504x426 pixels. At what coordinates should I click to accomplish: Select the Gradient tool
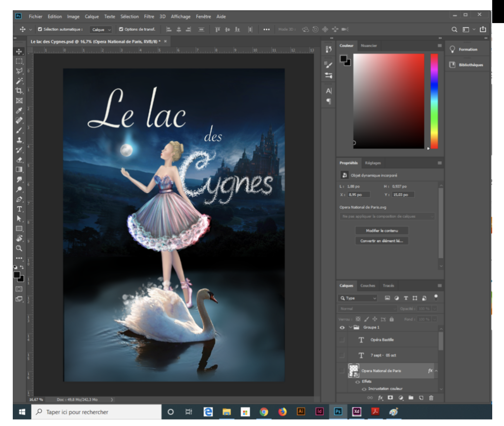point(19,170)
